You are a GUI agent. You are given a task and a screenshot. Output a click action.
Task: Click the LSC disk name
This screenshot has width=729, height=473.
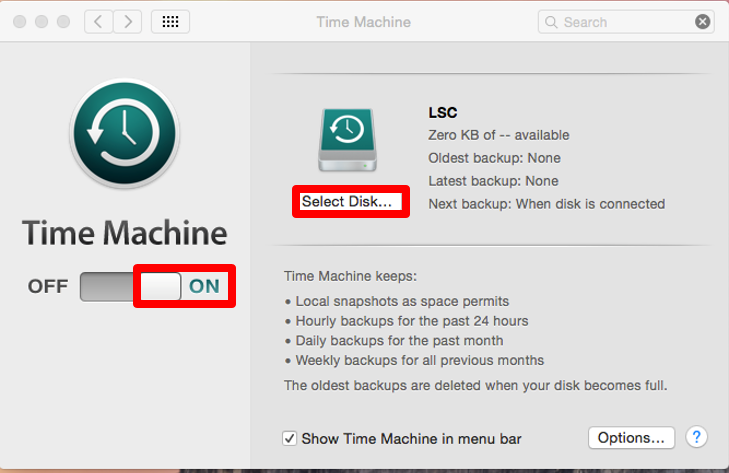point(443,113)
